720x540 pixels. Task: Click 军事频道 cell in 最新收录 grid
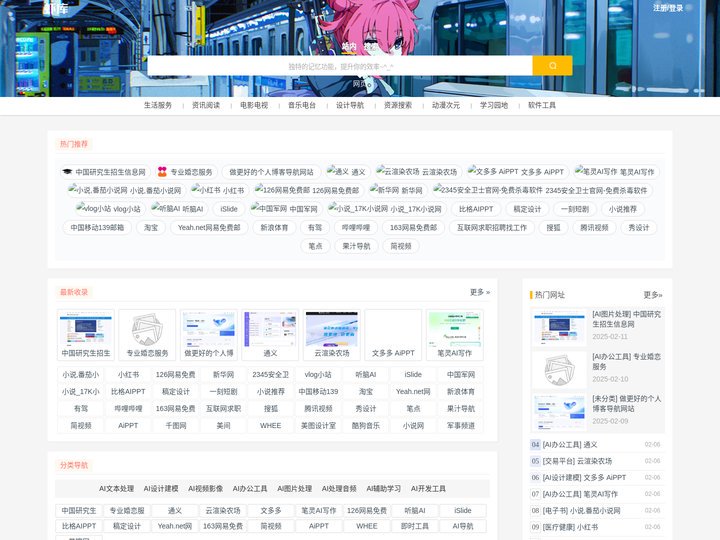(x=461, y=426)
